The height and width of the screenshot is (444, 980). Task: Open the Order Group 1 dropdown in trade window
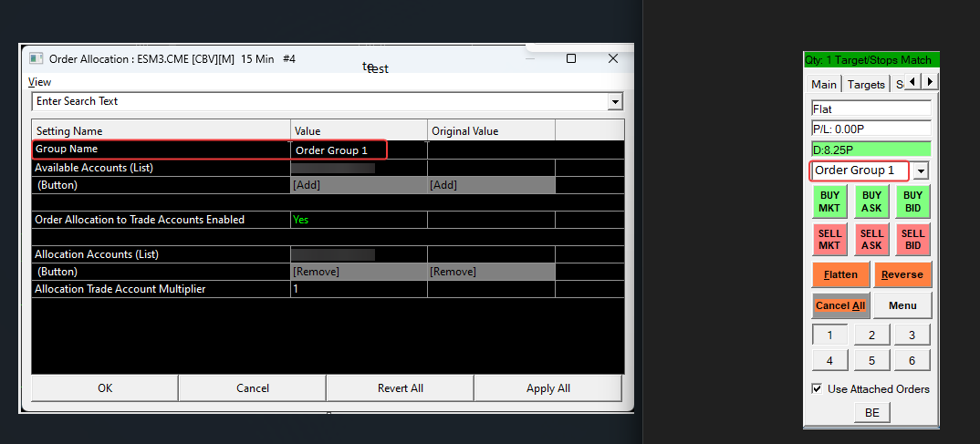[x=922, y=170]
